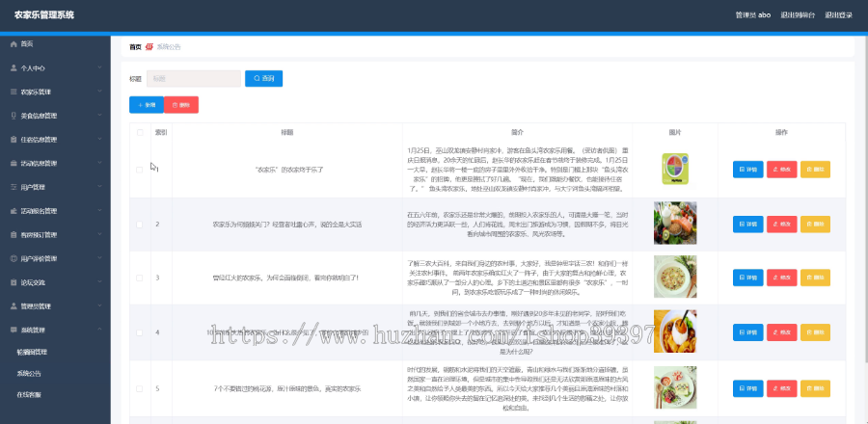Expand the 农家乐管理 menu chevron

99,92
